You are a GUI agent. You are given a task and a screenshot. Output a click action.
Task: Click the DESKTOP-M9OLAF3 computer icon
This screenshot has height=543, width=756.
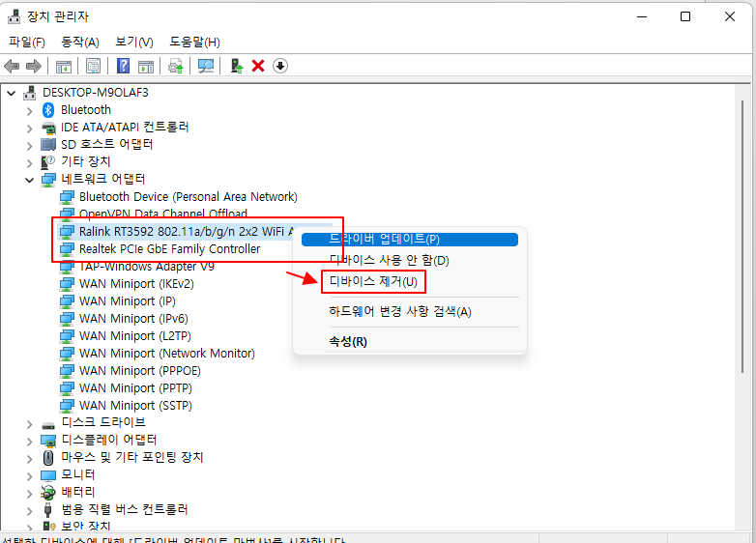(x=30, y=93)
